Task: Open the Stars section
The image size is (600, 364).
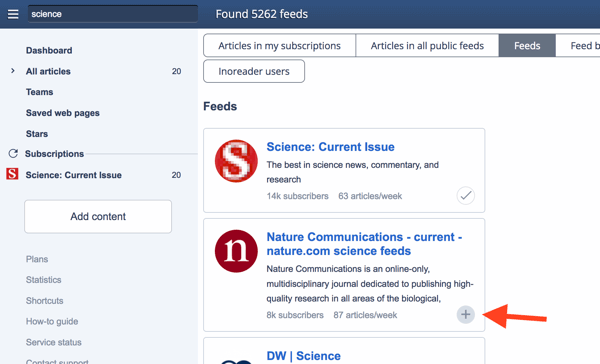Action: click(x=37, y=134)
